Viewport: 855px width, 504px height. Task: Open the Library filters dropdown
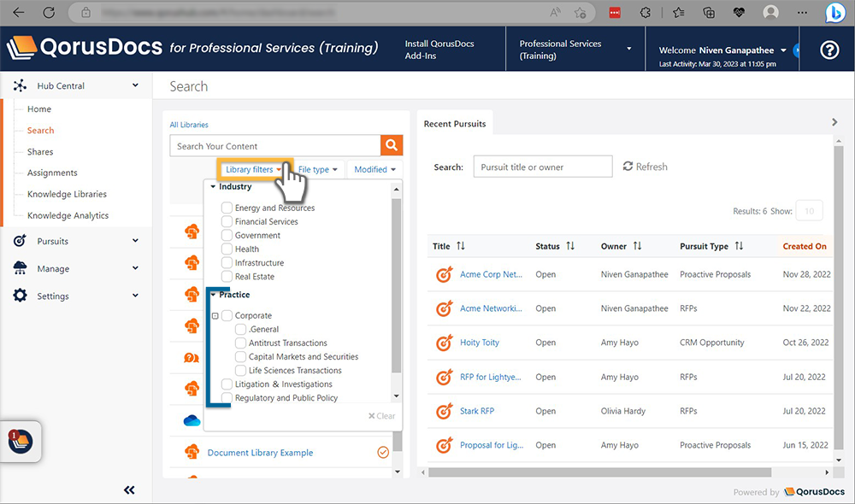coord(253,169)
